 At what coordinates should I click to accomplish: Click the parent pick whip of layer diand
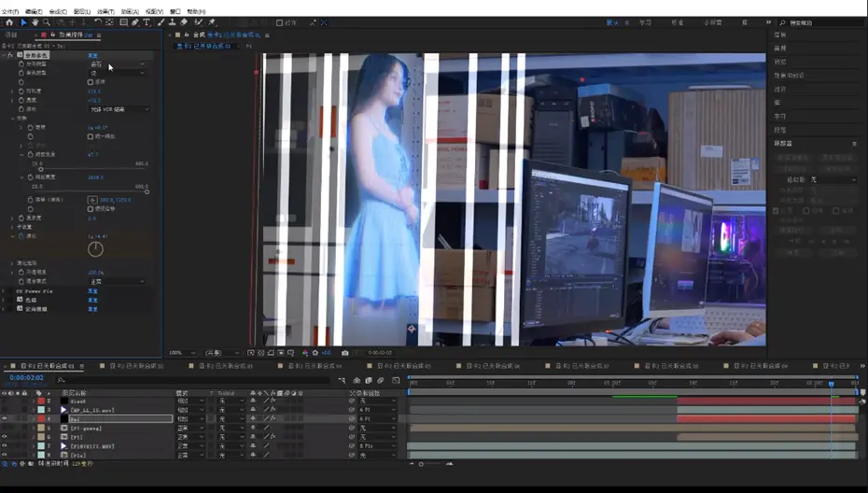click(352, 401)
